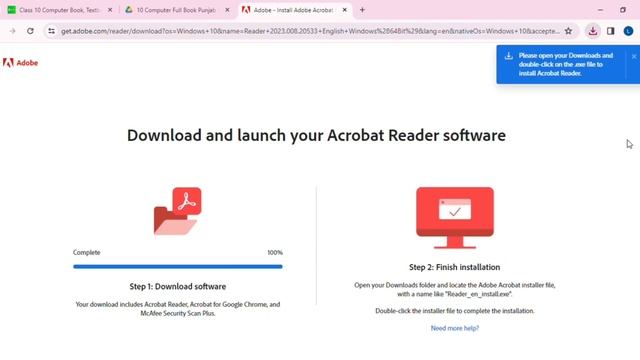
Task: Click the 'Complete' status label
Action: [x=87, y=253]
